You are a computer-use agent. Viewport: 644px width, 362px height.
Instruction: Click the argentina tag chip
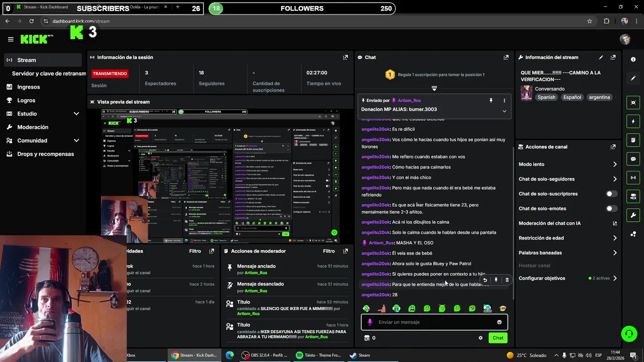tap(599, 97)
